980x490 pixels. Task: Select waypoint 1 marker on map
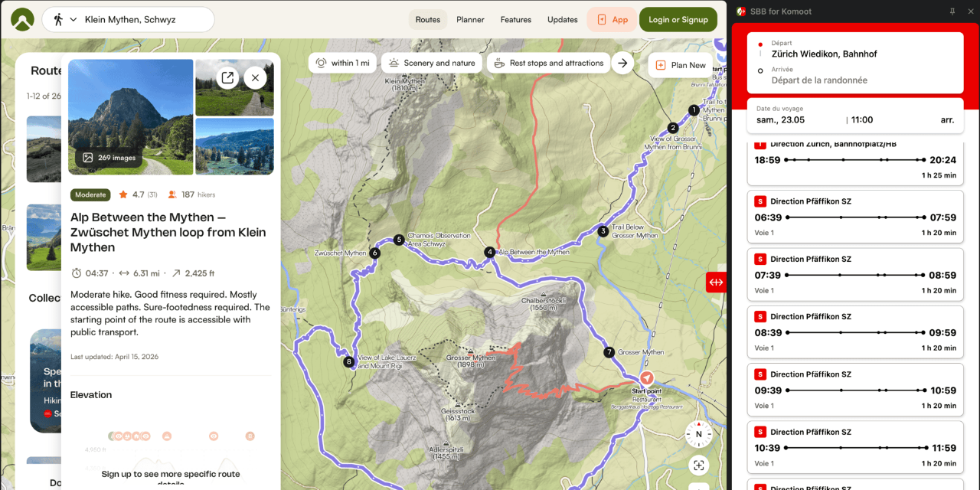pos(694,110)
